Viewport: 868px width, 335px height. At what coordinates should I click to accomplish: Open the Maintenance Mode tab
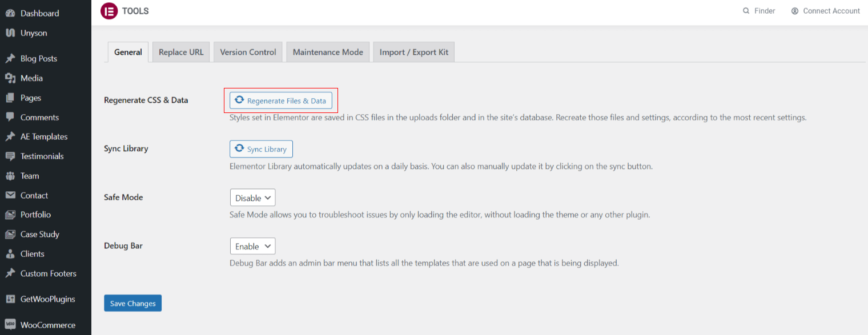pos(328,52)
